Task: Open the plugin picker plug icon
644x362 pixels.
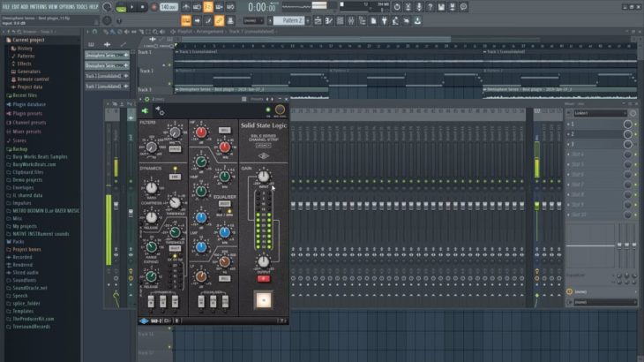Action: 385,20
